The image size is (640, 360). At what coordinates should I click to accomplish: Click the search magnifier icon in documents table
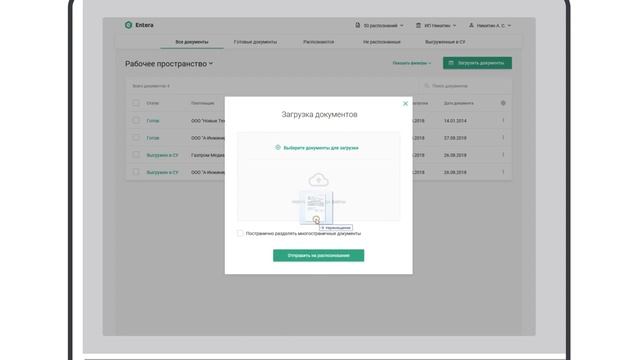click(x=427, y=86)
